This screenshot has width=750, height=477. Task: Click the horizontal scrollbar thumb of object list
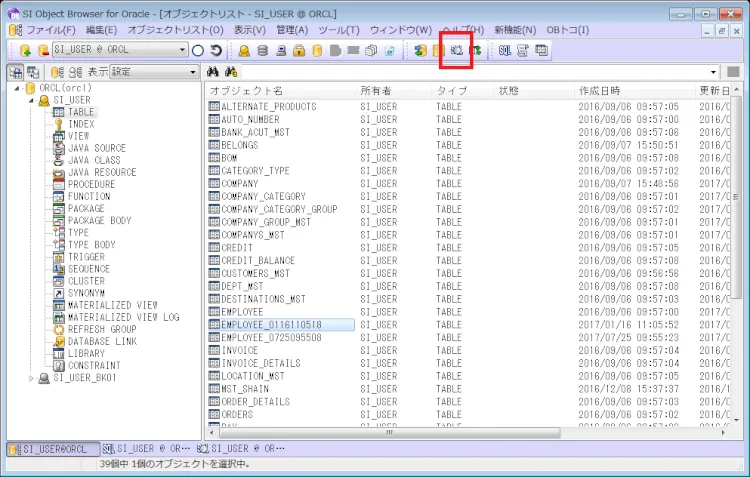click(389, 433)
